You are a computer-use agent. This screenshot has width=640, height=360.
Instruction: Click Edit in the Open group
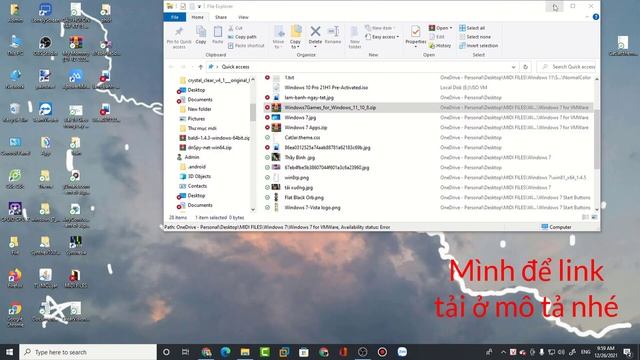tap(437, 37)
